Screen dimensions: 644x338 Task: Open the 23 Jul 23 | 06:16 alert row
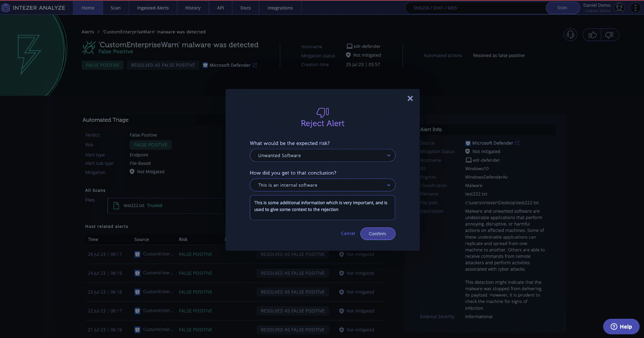pos(235,292)
